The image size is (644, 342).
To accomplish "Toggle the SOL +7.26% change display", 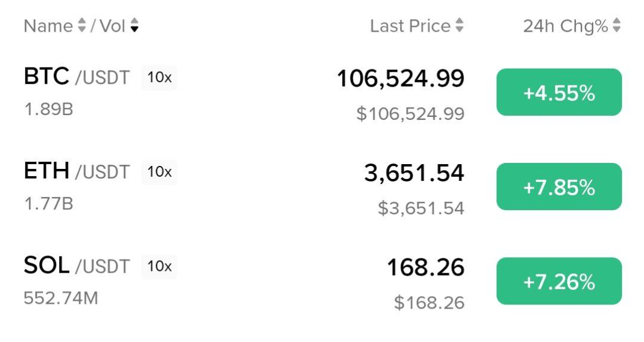I will 559,281.
